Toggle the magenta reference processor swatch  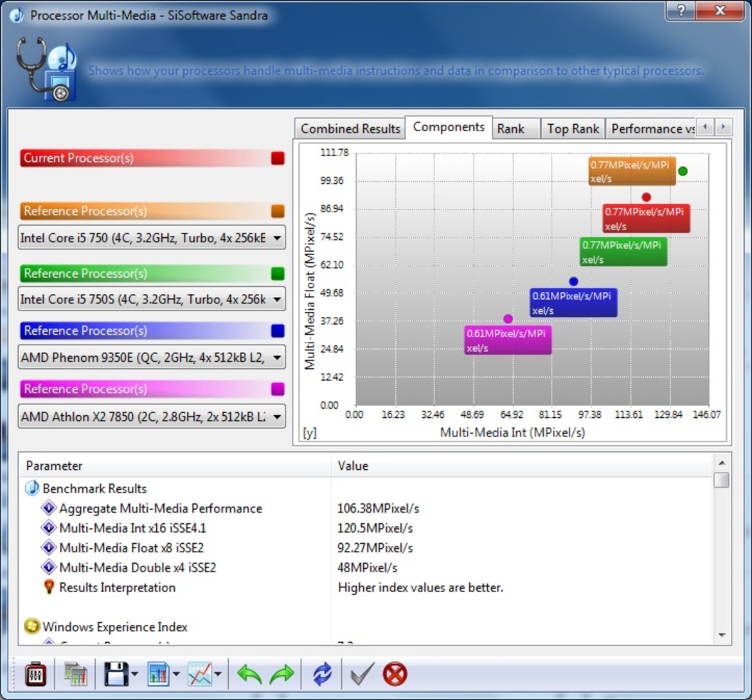[278, 389]
